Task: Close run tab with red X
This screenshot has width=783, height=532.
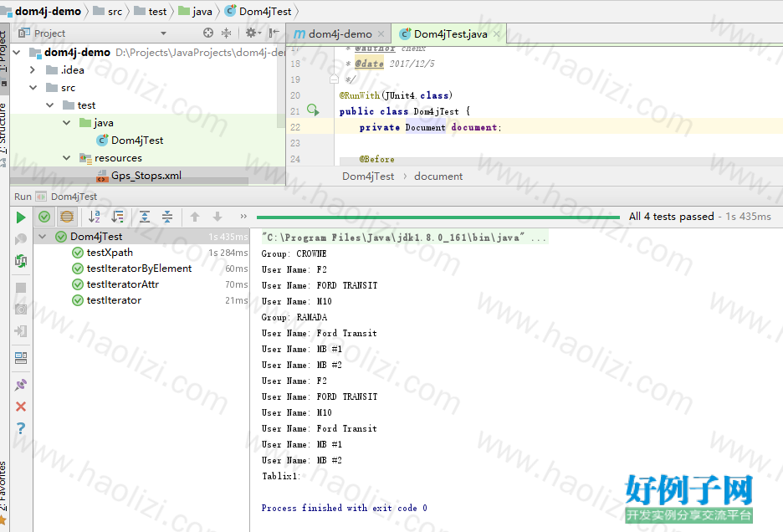Action: [20, 407]
